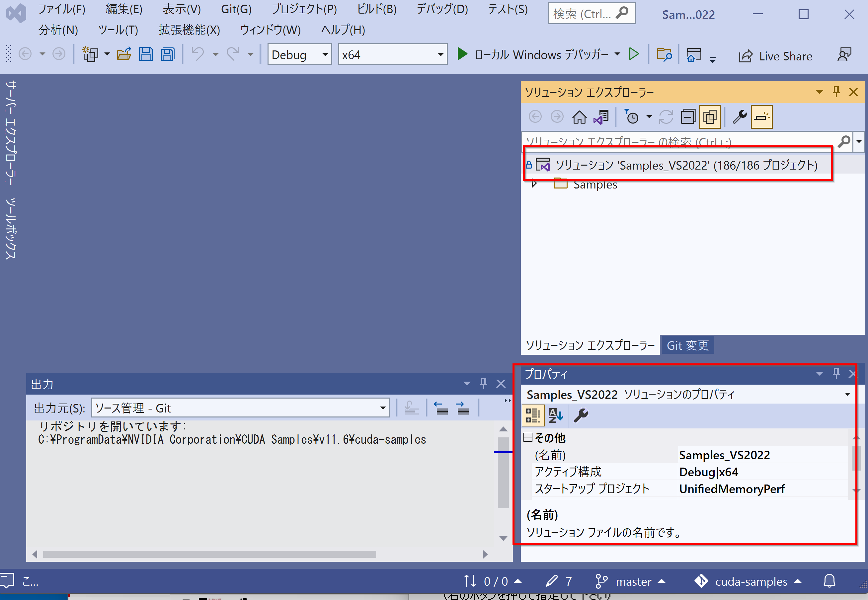Viewport: 868px width, 600px height.
Task: Click the output vertical scrollbar thumb
Action: point(503,473)
